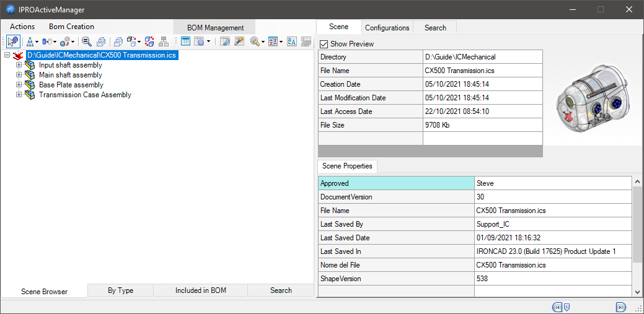
Task: Switch to the Configurations tab
Action: (387, 28)
